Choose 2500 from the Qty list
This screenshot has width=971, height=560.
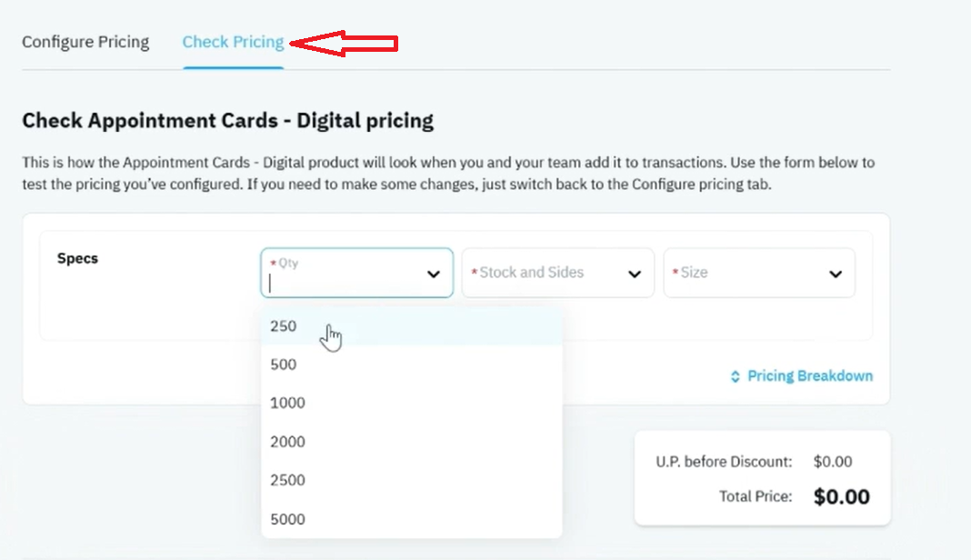click(412, 480)
